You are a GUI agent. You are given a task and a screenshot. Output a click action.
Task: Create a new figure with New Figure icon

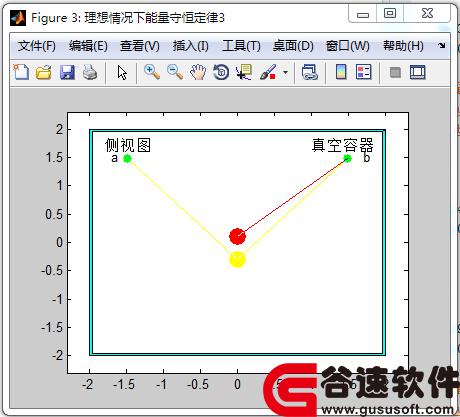21,72
